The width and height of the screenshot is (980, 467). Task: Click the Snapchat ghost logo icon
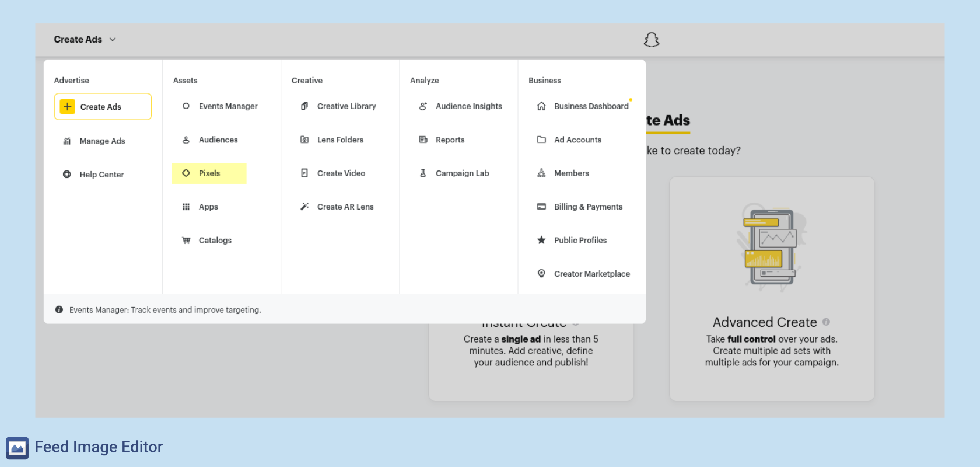click(651, 40)
